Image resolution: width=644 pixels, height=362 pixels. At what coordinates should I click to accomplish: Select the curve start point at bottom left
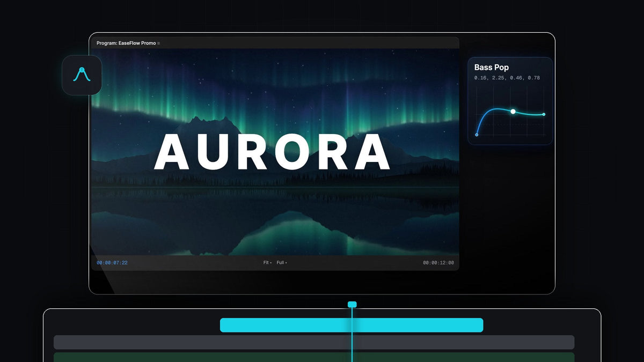coord(477,135)
